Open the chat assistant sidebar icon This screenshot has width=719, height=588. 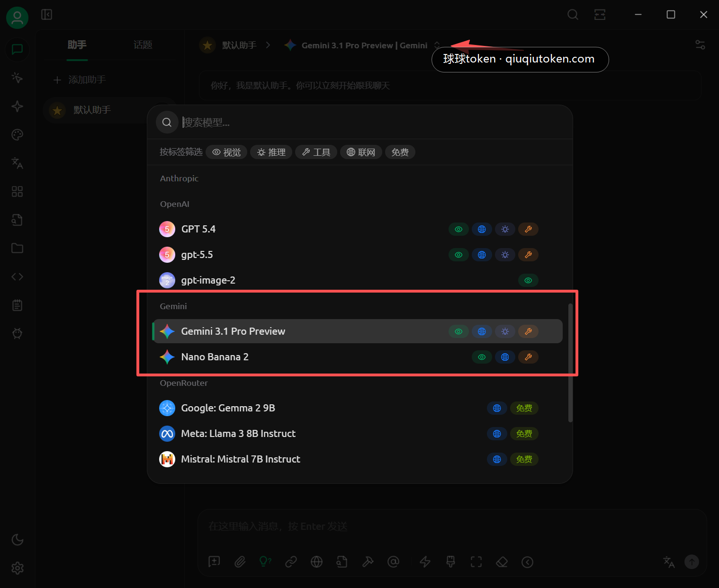(18, 49)
